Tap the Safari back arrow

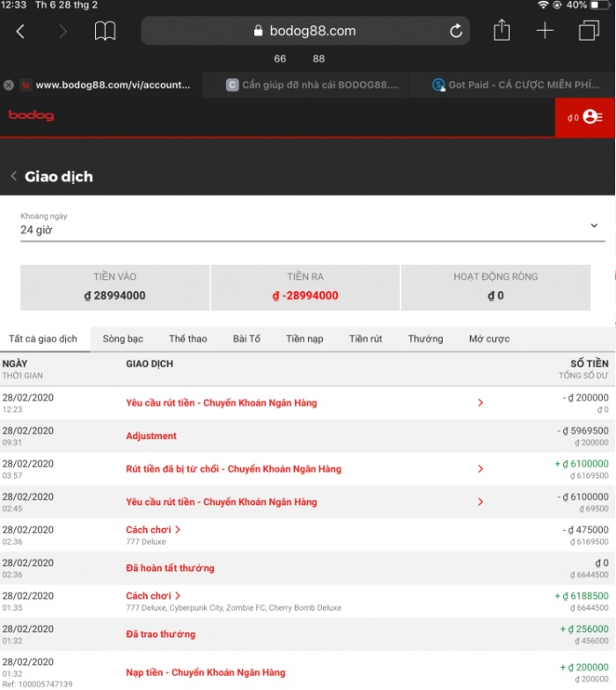click(20, 32)
